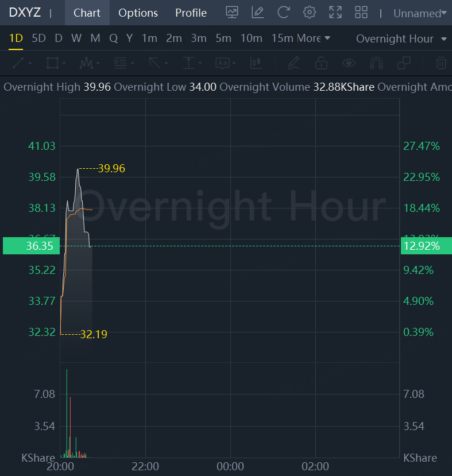Click the brush pencil drawing icon
The height and width of the screenshot is (476, 452).
(x=293, y=63)
